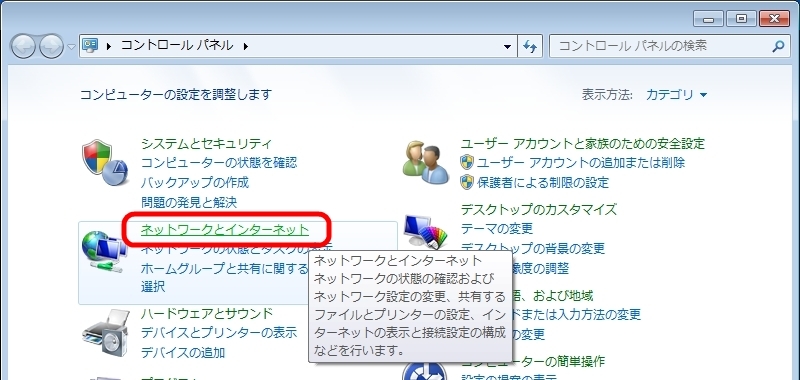Viewport: 800px width, 380px height.
Task: Click the search magnifier icon
Action: 778,46
